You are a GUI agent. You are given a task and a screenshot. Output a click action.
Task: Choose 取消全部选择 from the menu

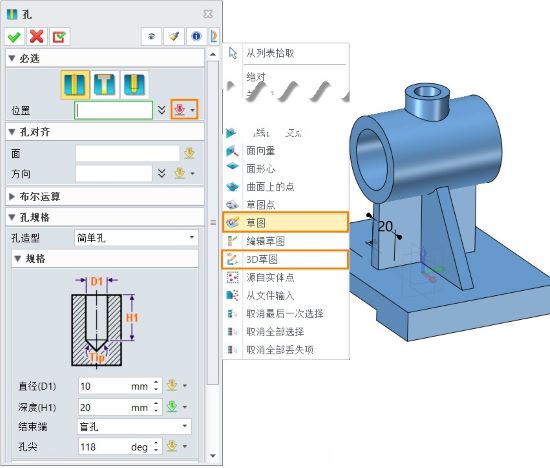[286, 332]
